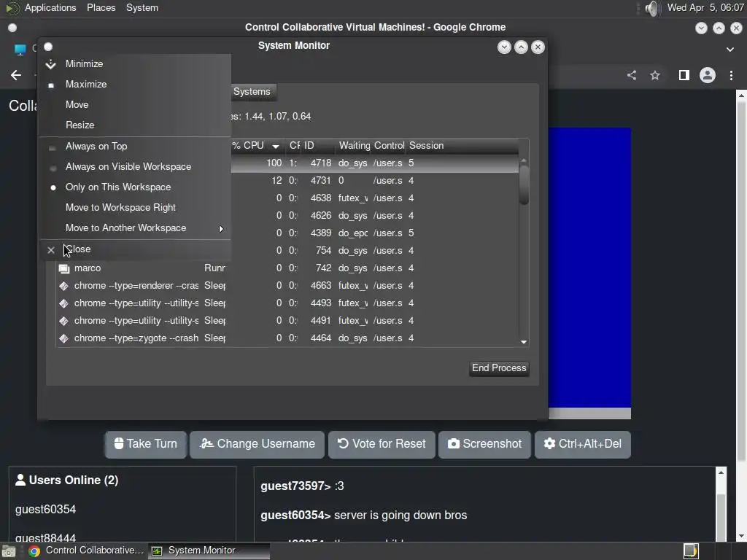Click the blue VM display area
The width and height of the screenshot is (747, 560).
589,268
